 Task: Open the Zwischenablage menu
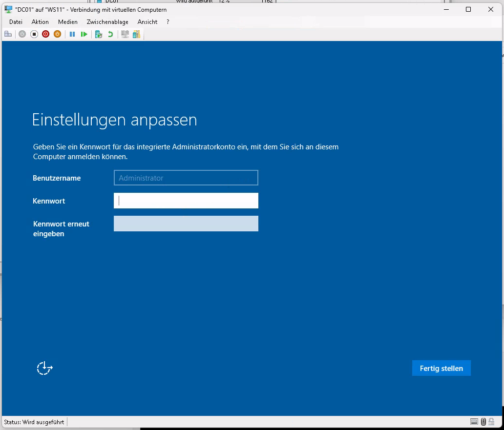107,21
